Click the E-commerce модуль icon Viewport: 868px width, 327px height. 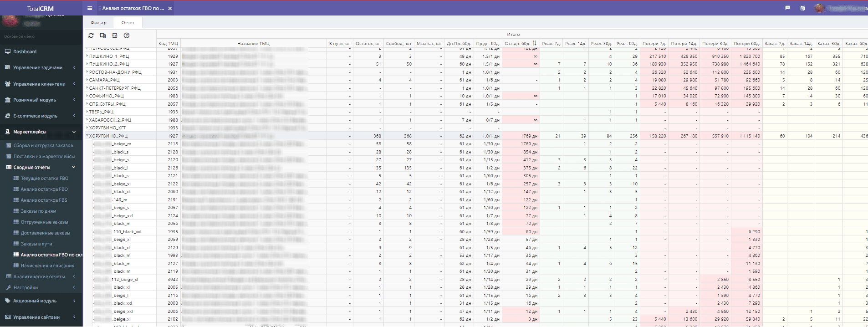[8, 116]
